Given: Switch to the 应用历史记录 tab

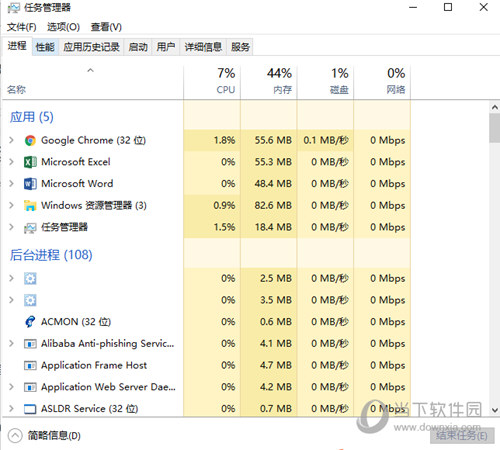Looking at the screenshot, I should 91,47.
